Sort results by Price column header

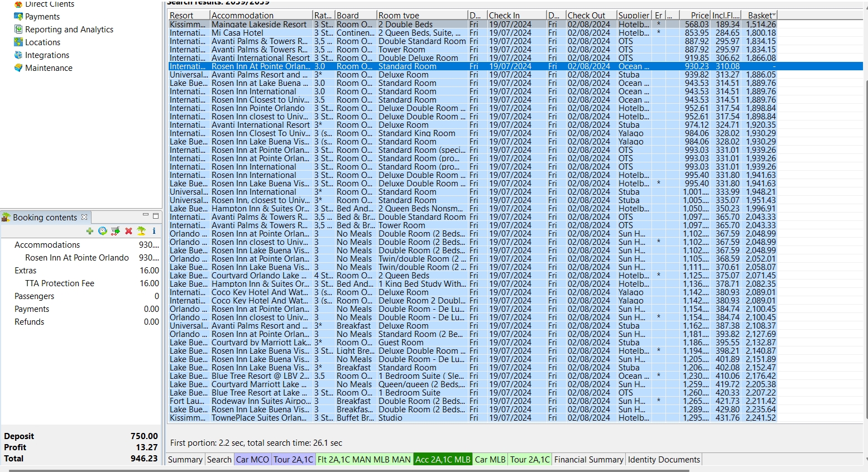tap(695, 15)
